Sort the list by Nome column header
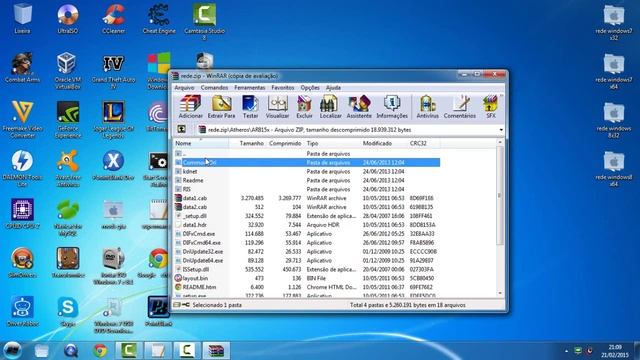Image resolution: width=640 pixels, height=360 pixels. tap(201, 143)
